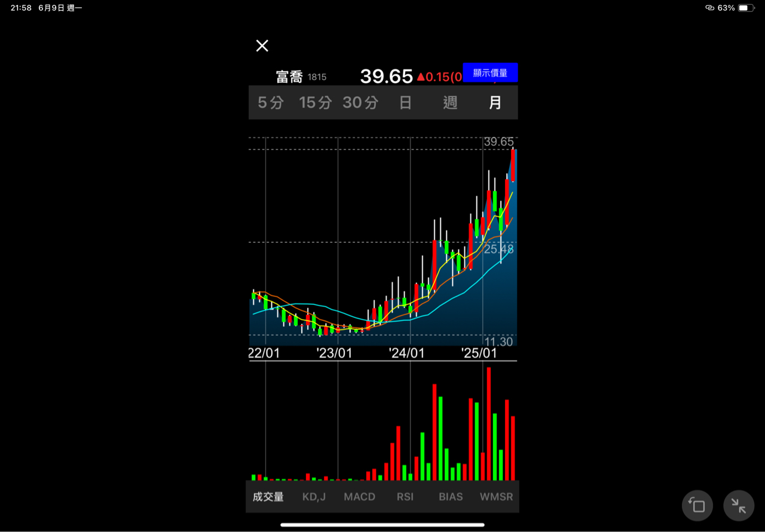Select the WMSR indicator
Image resolution: width=765 pixels, height=532 pixels.
[496, 497]
